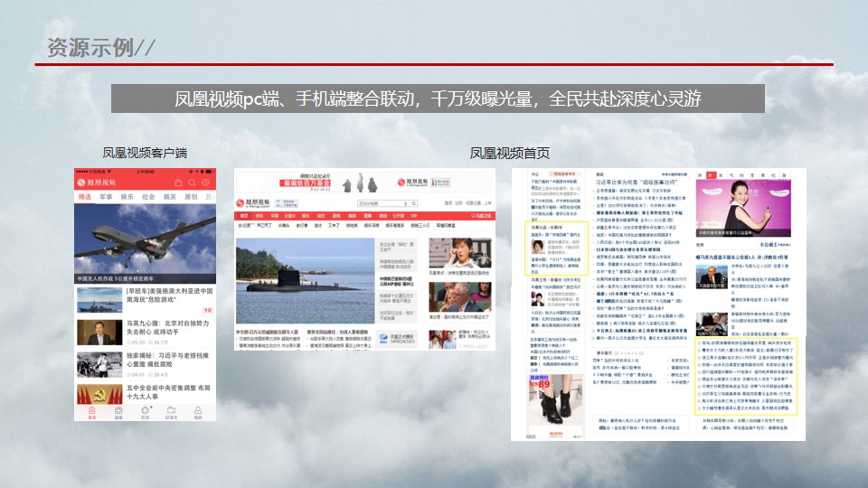The height and width of the screenshot is (488, 868).
Task: Tap the man in suit thumbnail in mobile list
Action: pos(99,332)
